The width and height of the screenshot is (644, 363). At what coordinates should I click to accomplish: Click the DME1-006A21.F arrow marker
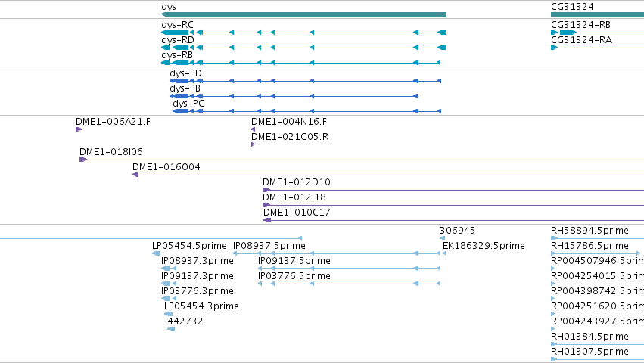point(79,129)
